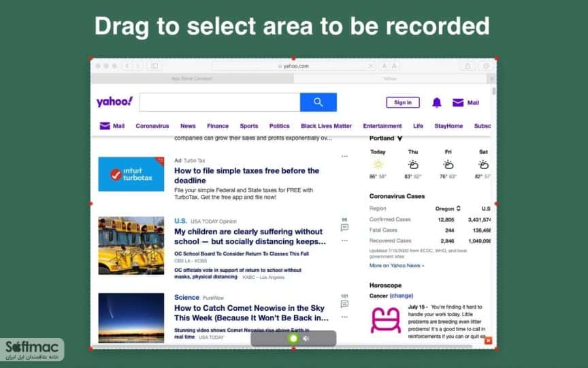Open the StayHome navigation item
This screenshot has width=588, height=368.
pos(448,126)
